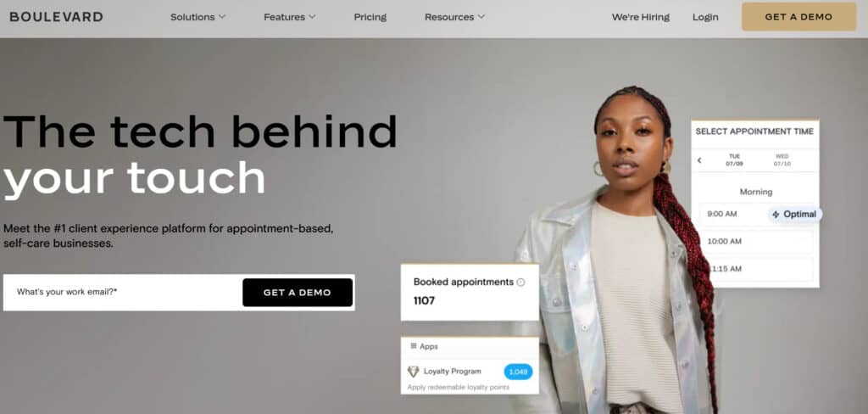Expand the Solutions dropdown menu
The image size is (868, 414).
tap(198, 17)
